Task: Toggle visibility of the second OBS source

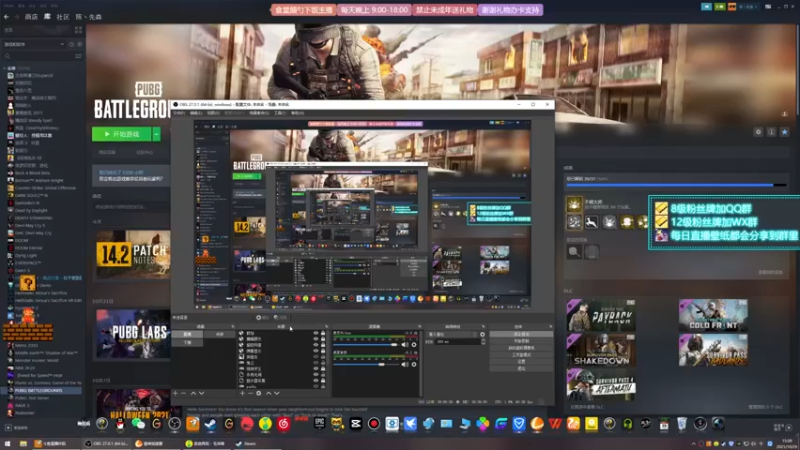Action: 316,339
